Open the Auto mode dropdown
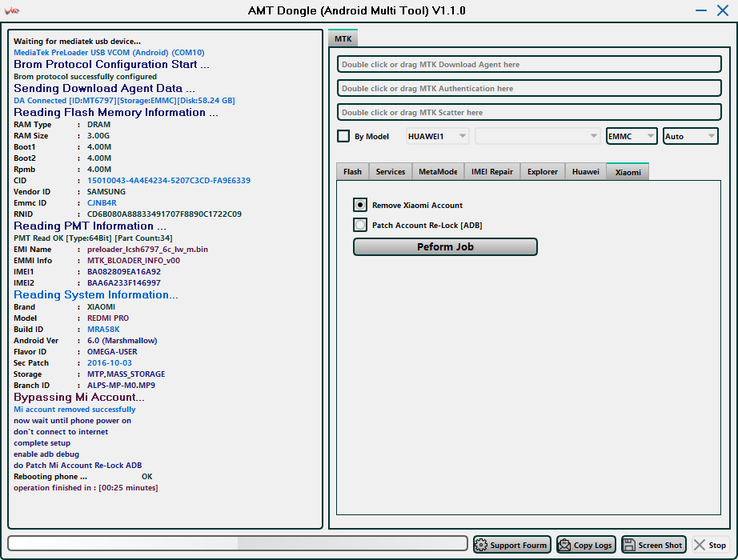Image resolution: width=738 pixels, height=560 pixels. click(691, 136)
